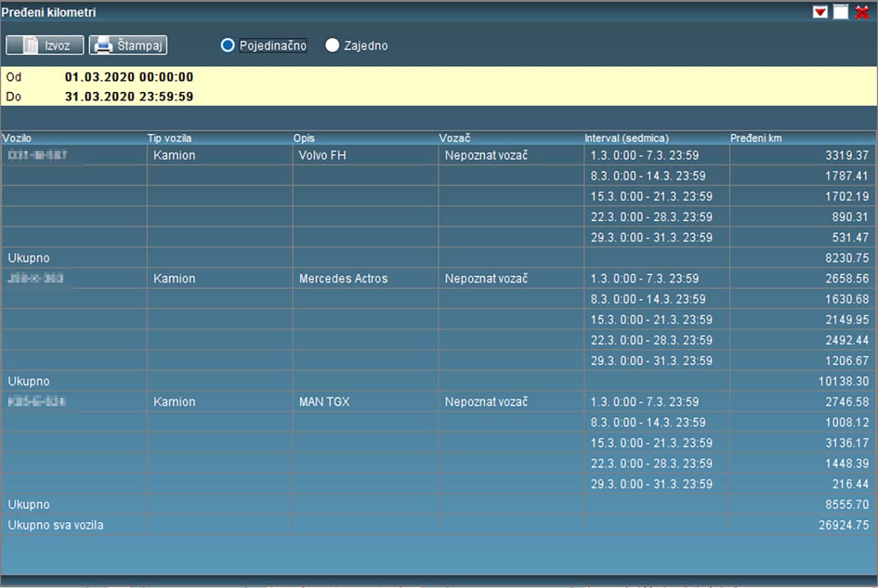Switch to the Zajedno radio option

pos(333,45)
